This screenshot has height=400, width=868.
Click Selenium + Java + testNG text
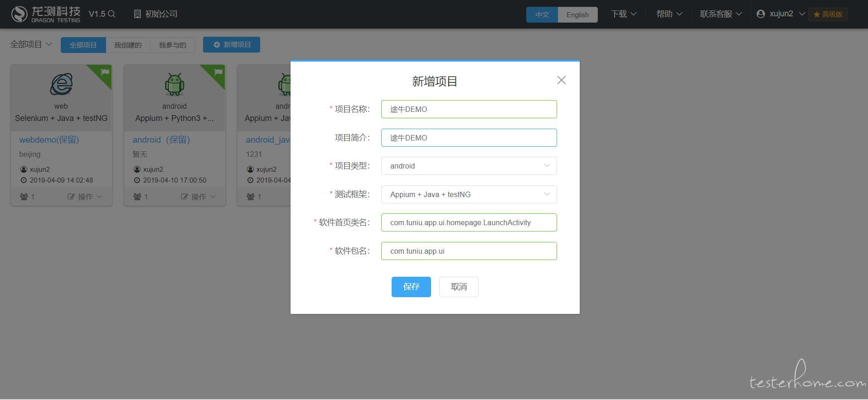pos(61,118)
